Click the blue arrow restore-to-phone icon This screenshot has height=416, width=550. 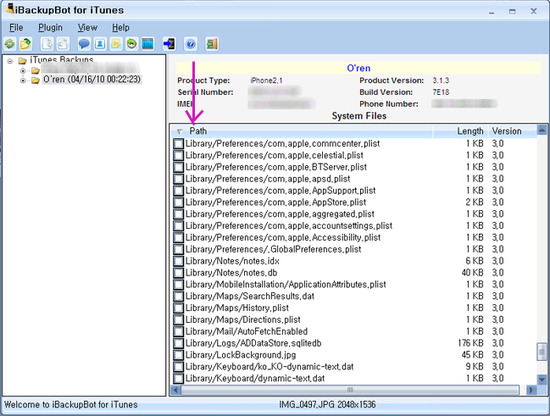pos(169,44)
